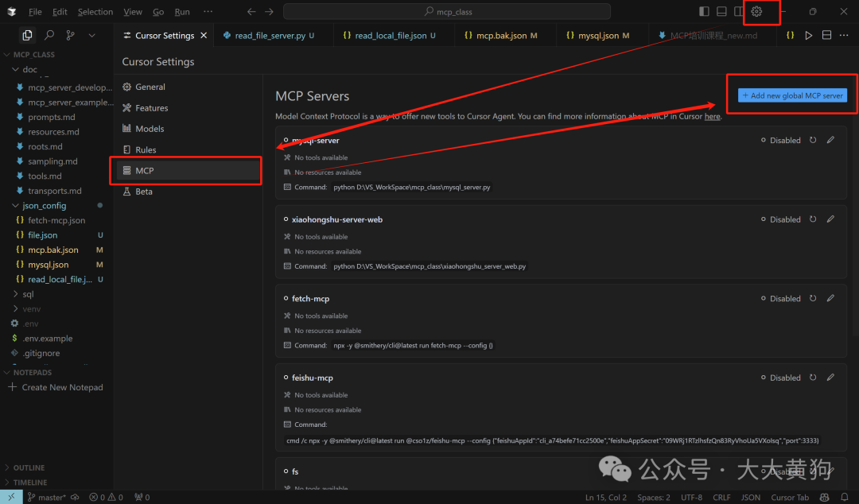Toggle Disabled status for fetch-mcp
The width and height of the screenshot is (859, 504).
click(x=781, y=299)
